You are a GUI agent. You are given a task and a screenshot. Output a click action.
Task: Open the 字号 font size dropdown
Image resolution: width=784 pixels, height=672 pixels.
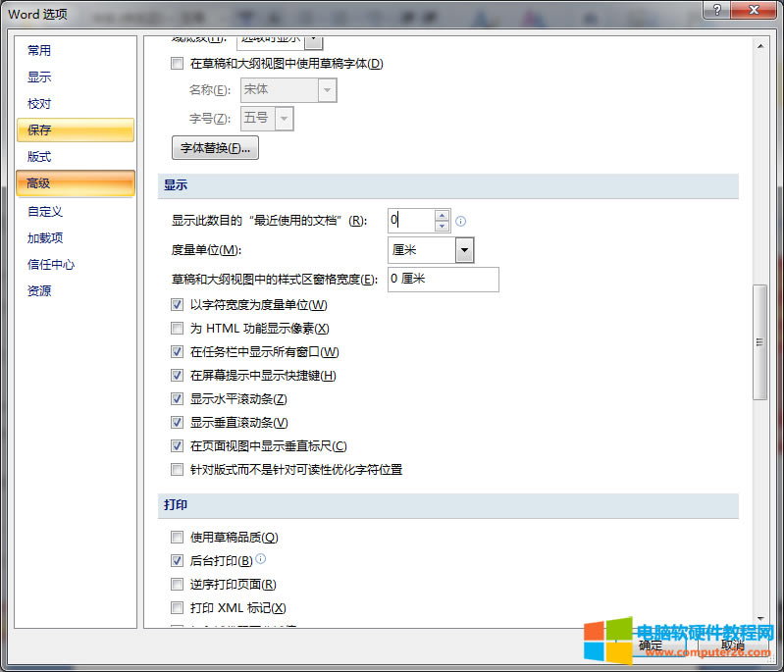285,118
